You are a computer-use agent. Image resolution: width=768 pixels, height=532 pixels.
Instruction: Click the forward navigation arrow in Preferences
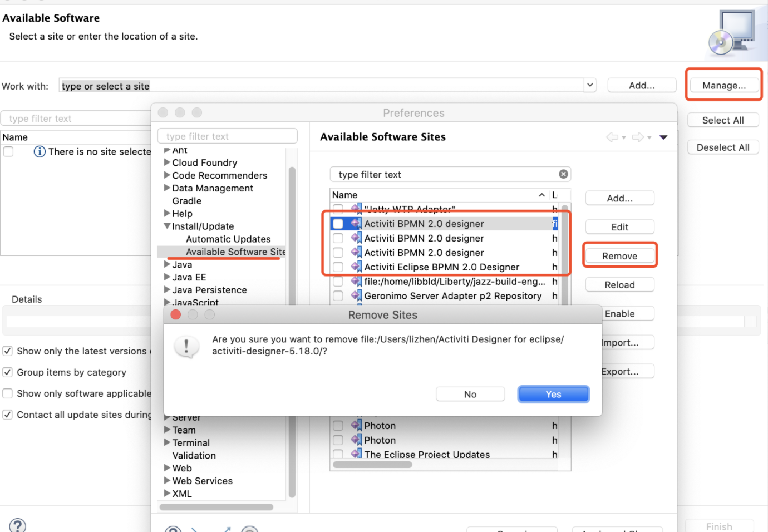(x=638, y=137)
